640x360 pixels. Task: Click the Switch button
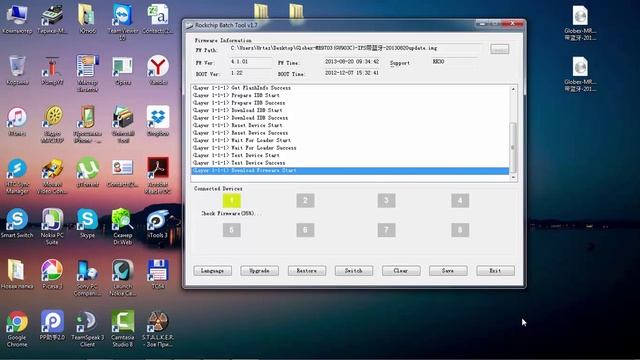pos(354,271)
